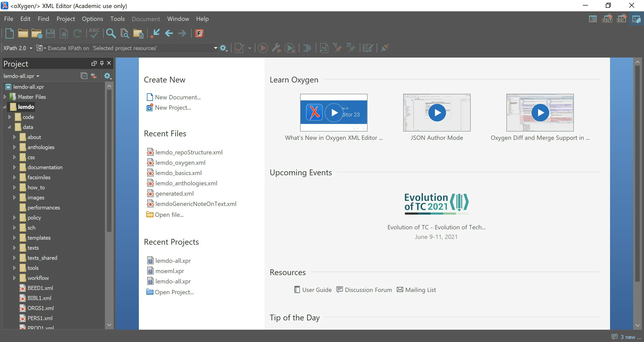Screen dimensions: 644x342
Task: Open the Tools menu
Action: (x=117, y=19)
